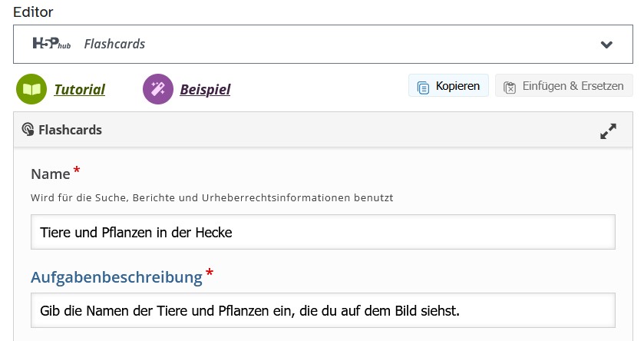Open the Flashcards content type selector
This screenshot has height=341, width=644.
pos(321,44)
